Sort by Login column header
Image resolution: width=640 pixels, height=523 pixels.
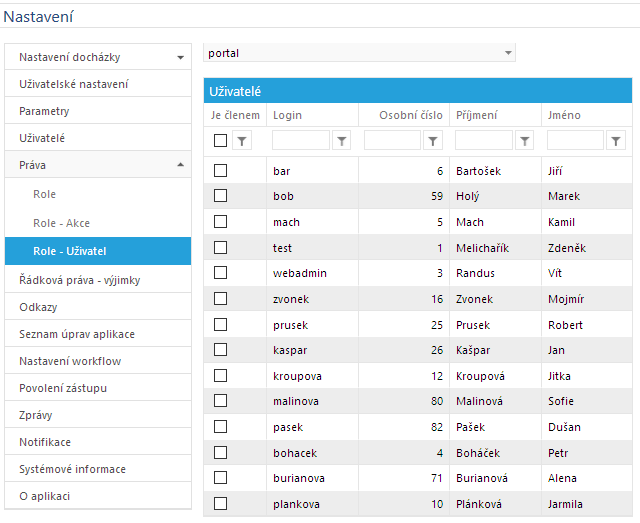pyautogui.click(x=313, y=115)
